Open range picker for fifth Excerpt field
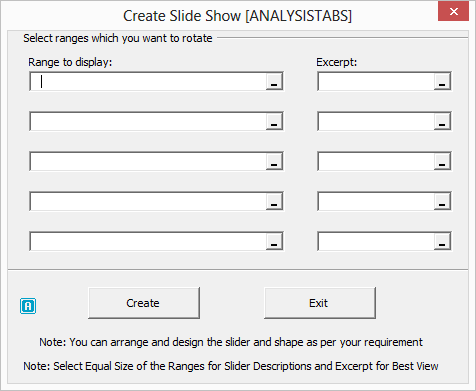The height and width of the screenshot is (391, 476). [442, 241]
